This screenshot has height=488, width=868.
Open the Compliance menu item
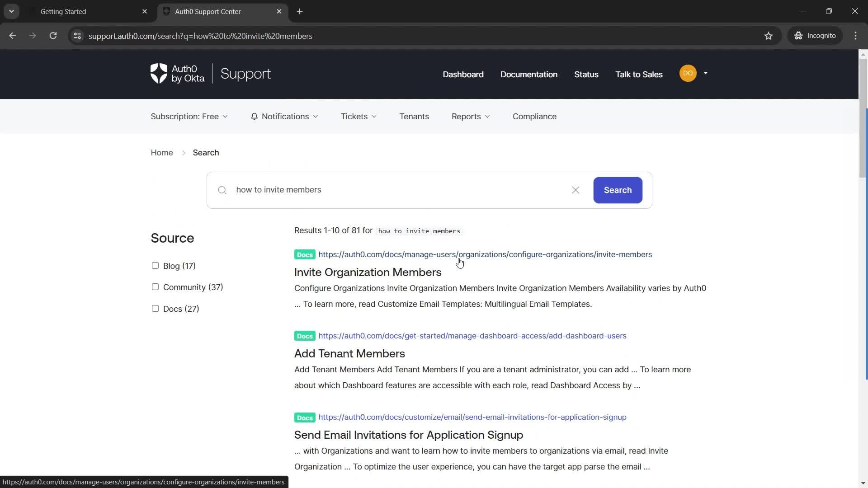[534, 117]
